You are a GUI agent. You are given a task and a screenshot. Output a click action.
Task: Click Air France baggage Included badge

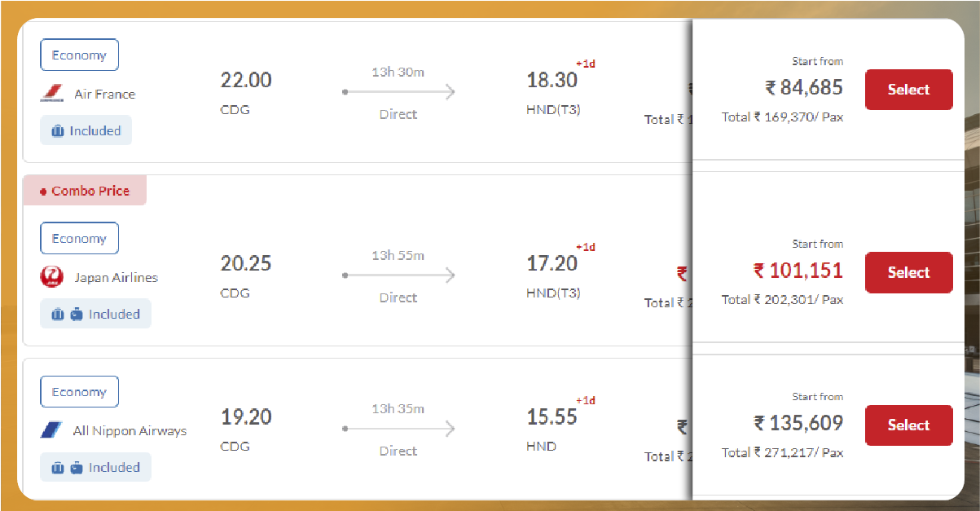tap(86, 130)
